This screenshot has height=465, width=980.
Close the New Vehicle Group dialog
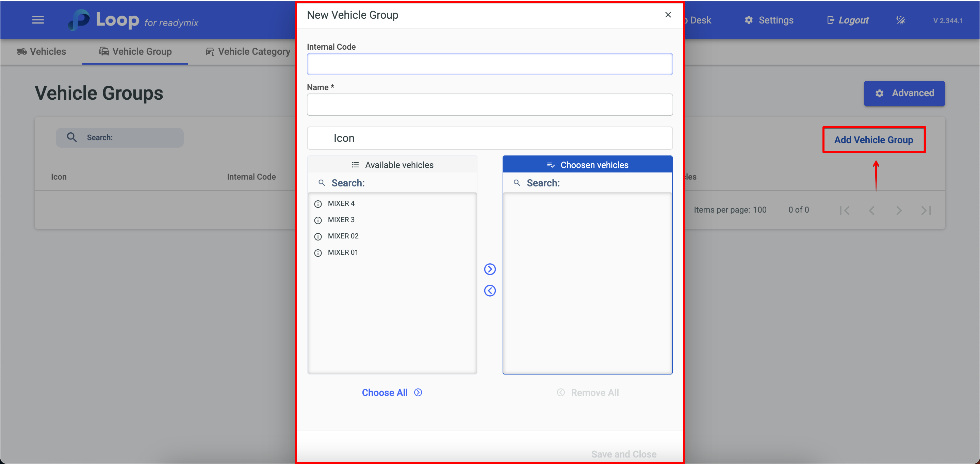[x=668, y=15]
